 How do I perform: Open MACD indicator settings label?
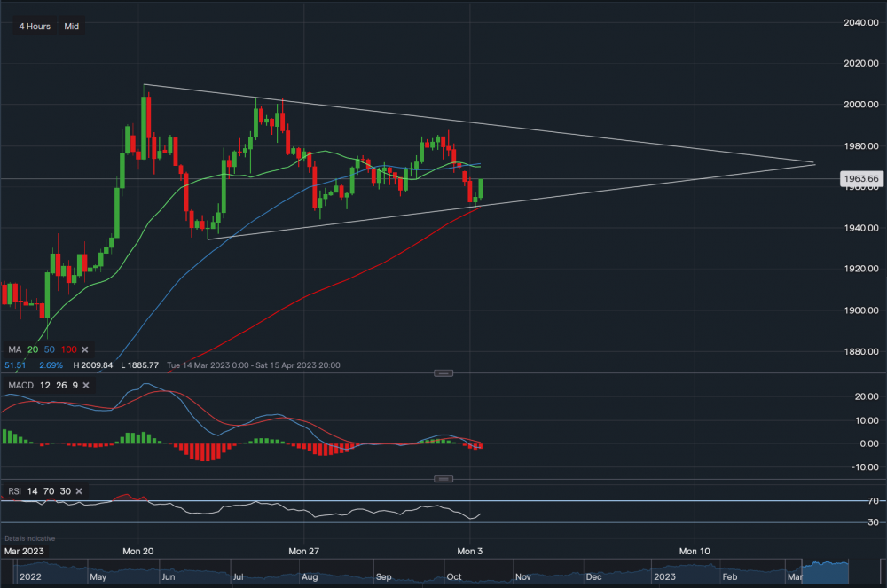20,387
